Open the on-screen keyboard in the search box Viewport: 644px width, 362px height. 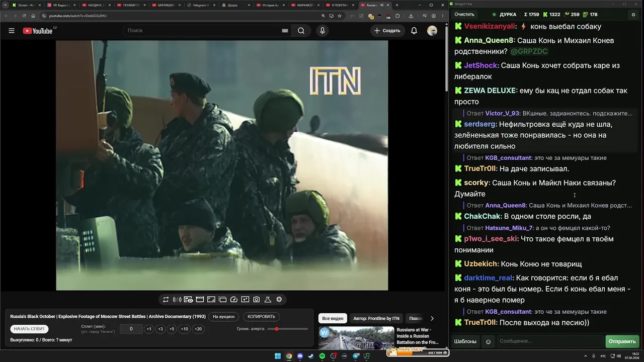[285, 31]
